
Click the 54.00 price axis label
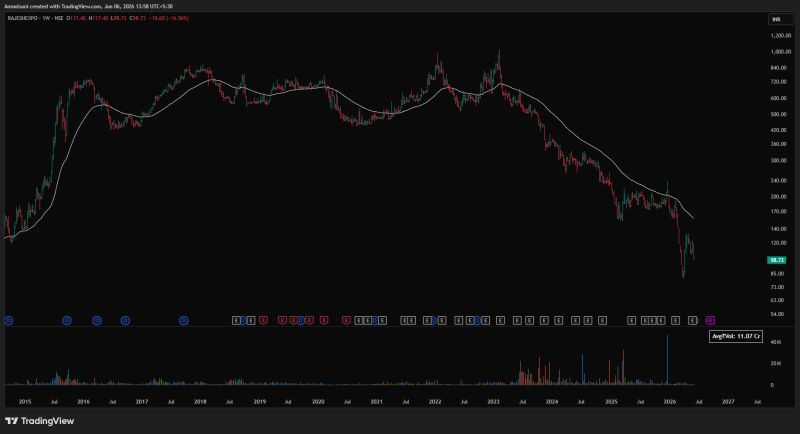pos(777,315)
